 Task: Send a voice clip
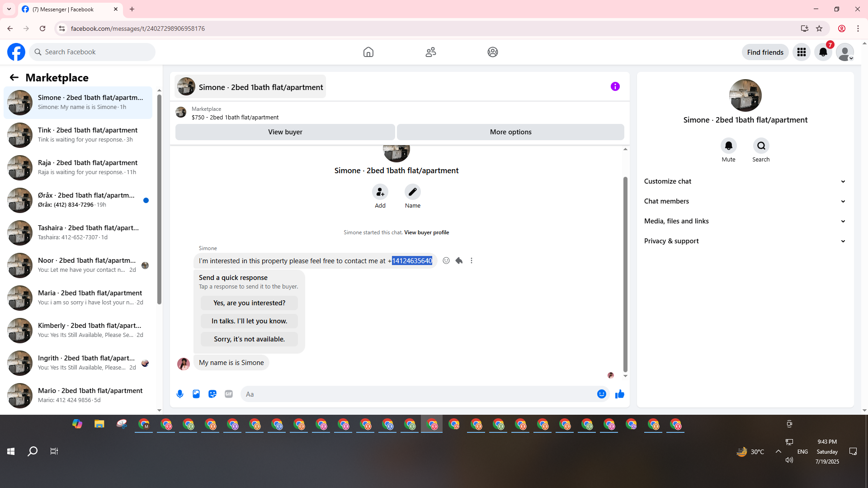[180, 394]
